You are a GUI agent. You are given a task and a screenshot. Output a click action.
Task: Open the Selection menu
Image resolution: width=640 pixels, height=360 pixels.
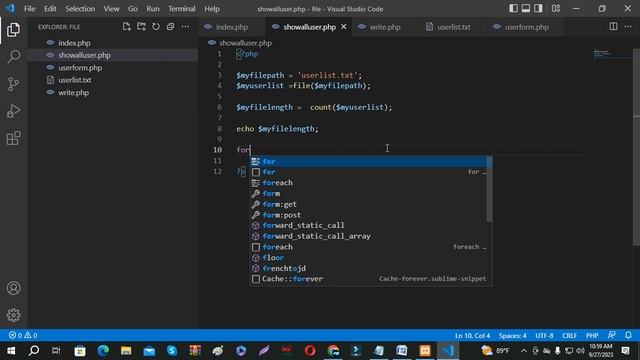click(x=80, y=9)
